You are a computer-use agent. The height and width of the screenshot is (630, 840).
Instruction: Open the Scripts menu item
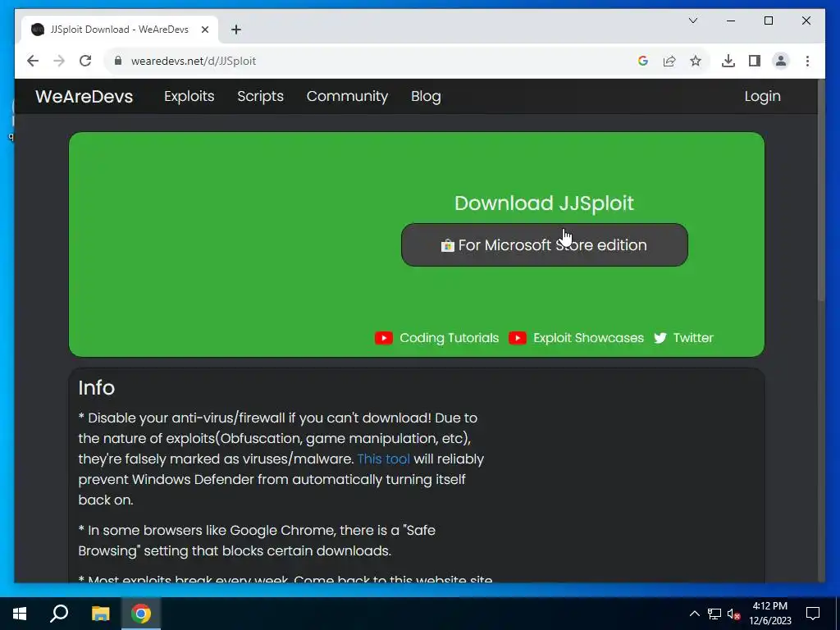260,97
